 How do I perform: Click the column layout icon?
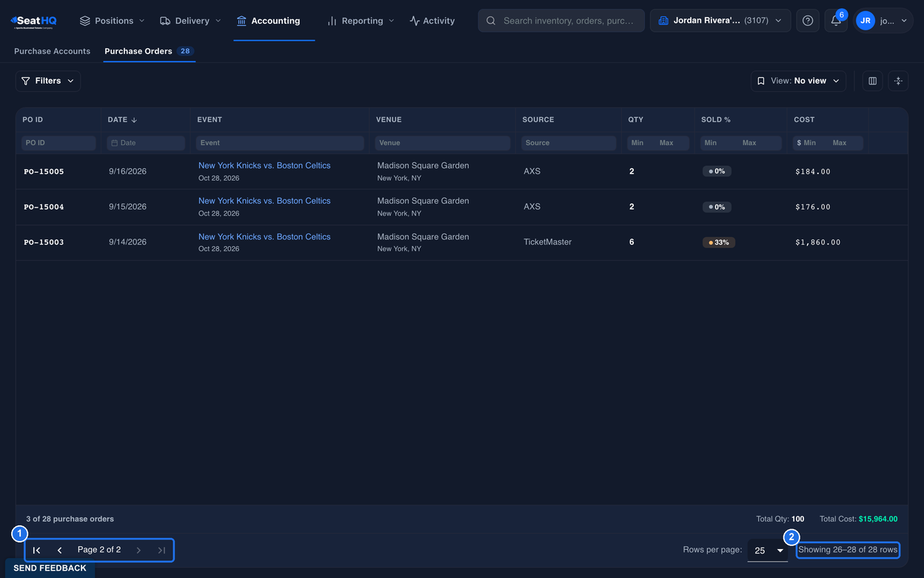coord(872,81)
